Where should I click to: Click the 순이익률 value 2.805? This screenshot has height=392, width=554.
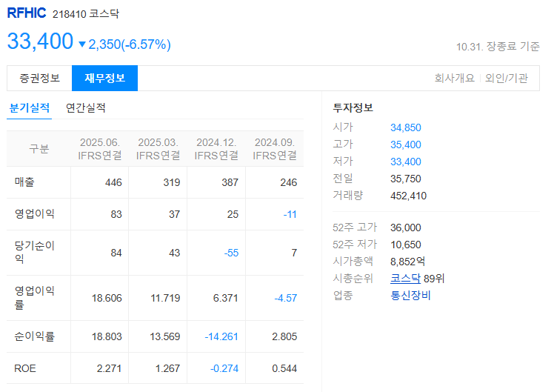(x=284, y=336)
